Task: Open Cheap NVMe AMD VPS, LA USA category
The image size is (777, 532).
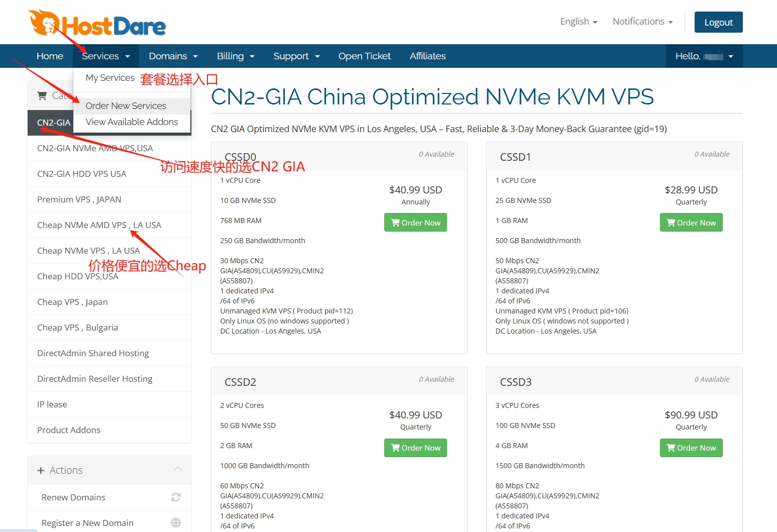Action: pyautogui.click(x=109, y=225)
